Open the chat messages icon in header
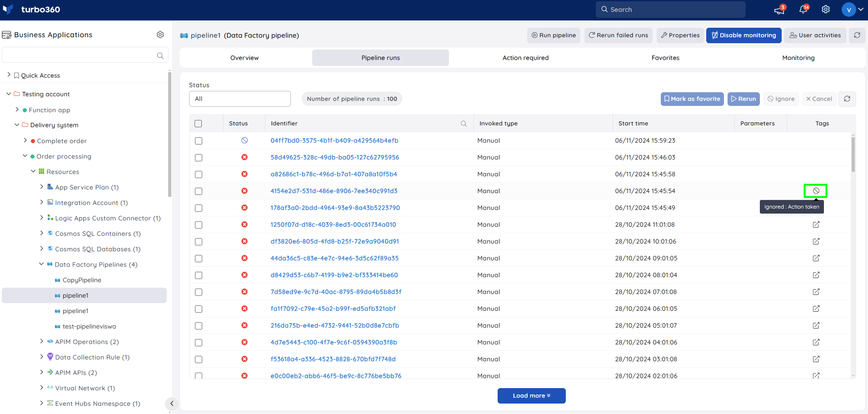868x414 pixels. pos(780,10)
